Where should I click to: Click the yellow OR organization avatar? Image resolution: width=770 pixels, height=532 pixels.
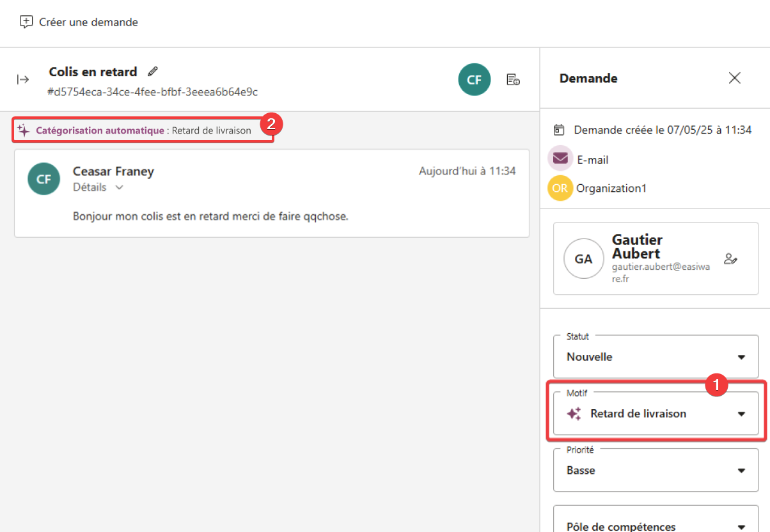[560, 188]
